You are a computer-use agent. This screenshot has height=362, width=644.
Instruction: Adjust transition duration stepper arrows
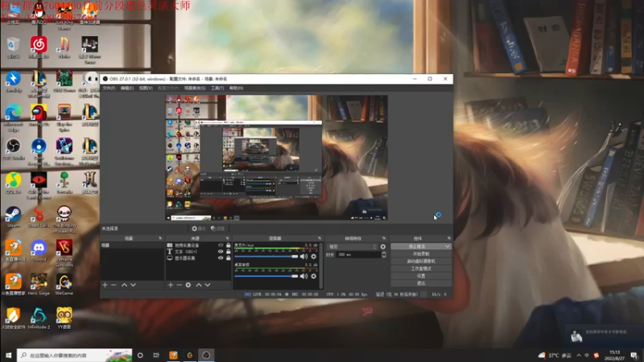tap(384, 254)
